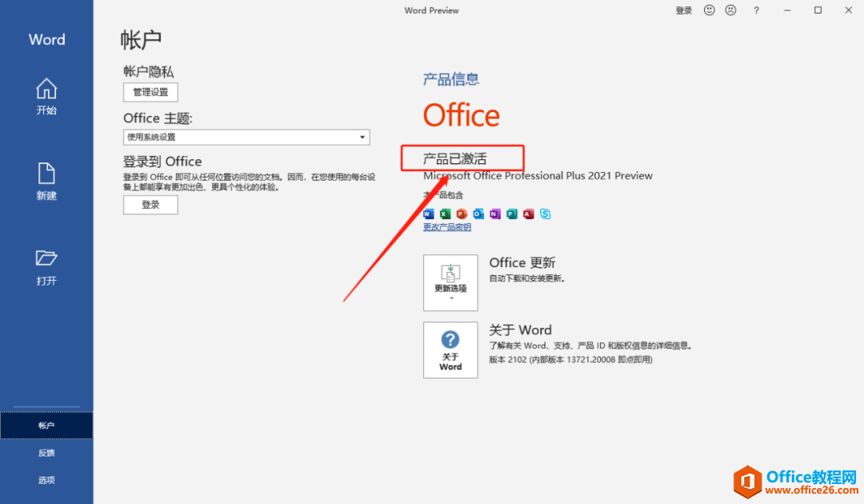Close the Word Preview window
Image resolution: width=864 pixels, height=504 pixels.
point(849,10)
